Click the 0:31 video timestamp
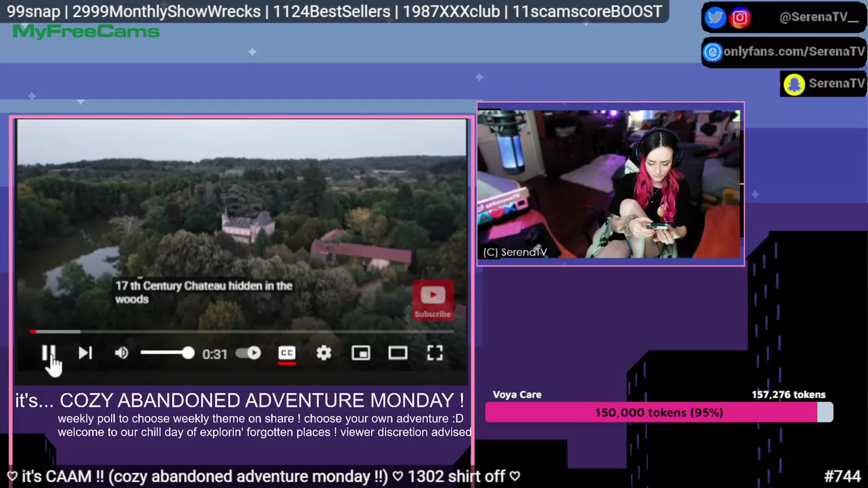 [215, 354]
